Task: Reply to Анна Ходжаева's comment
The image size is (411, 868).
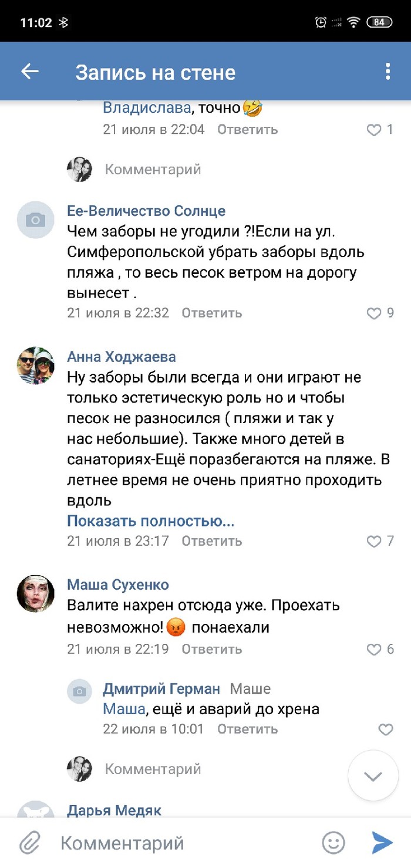Action: tap(211, 541)
